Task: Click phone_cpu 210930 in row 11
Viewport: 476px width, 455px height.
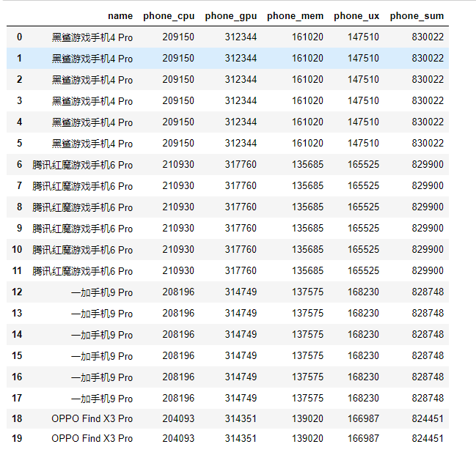Action: (178, 270)
